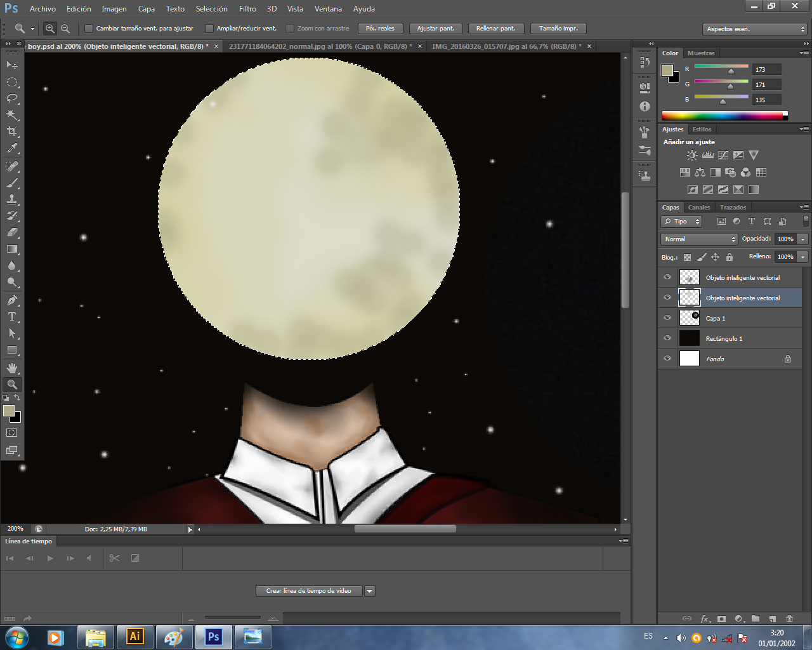Image resolution: width=812 pixels, height=650 pixels.
Task: Toggle lock transparent pixels
Action: coord(687,257)
